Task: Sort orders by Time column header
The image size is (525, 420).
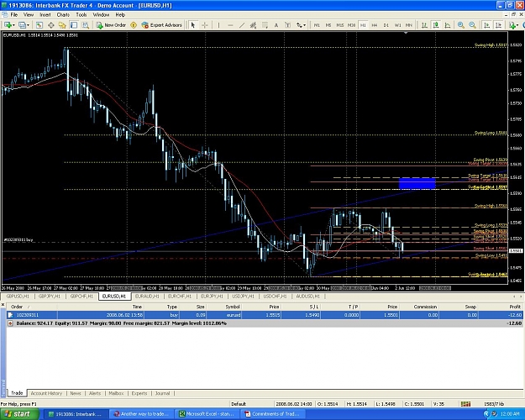Action: [x=100, y=307]
